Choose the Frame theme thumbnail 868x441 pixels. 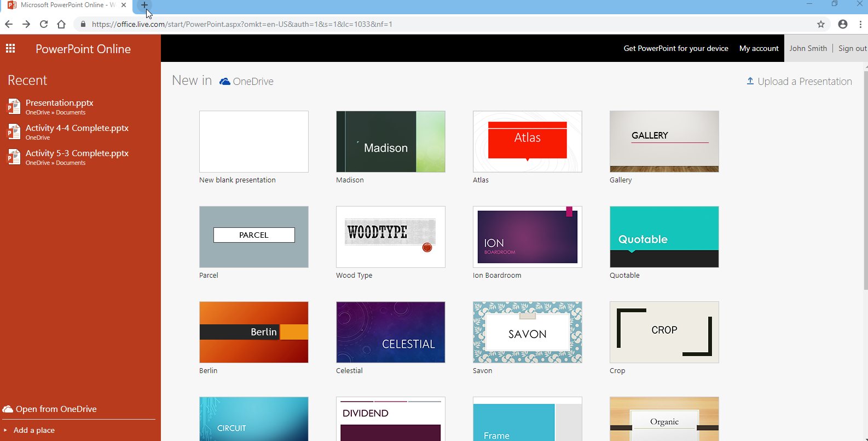tap(528, 419)
